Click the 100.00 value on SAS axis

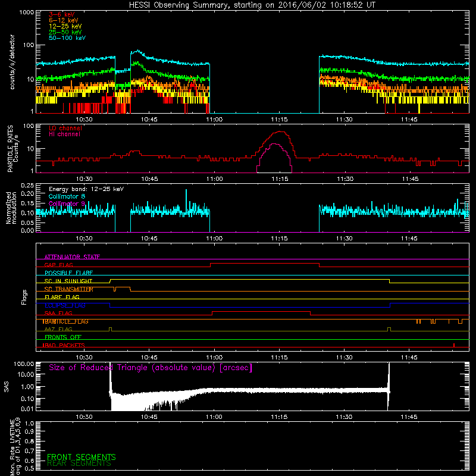coord(24,364)
